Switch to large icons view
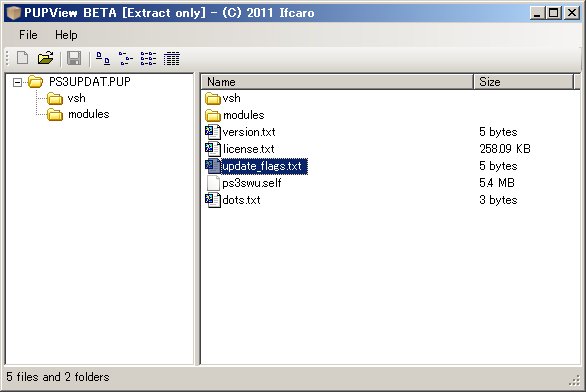Image resolution: width=586 pixels, height=392 pixels. click(x=103, y=59)
